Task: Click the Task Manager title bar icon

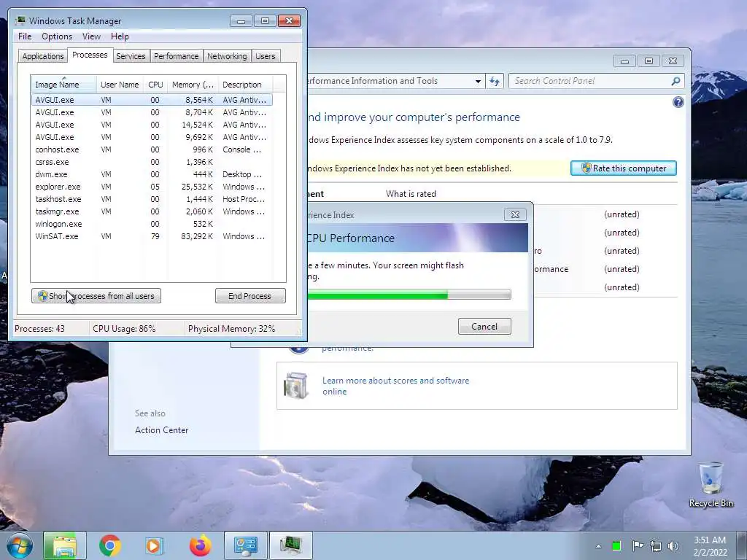Action: [x=20, y=20]
